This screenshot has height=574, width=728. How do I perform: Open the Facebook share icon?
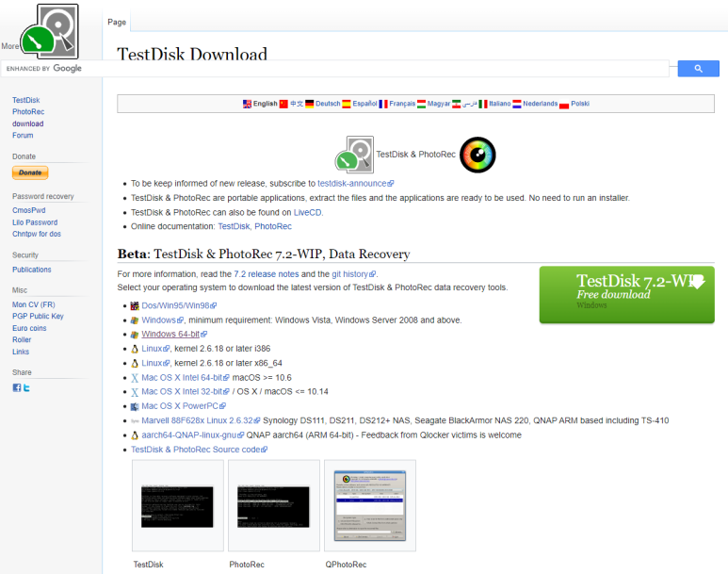coord(17,387)
